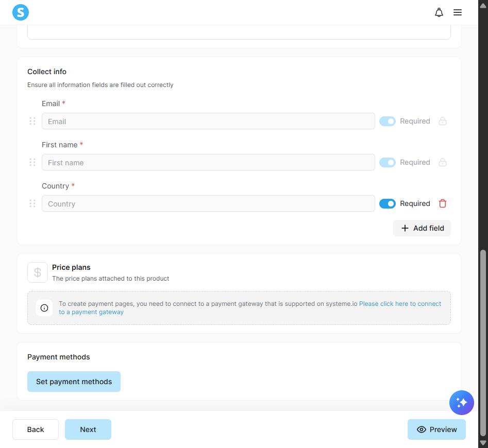Click the 'First name' field label
Viewport: 488px width, 448px height.
coord(60,145)
